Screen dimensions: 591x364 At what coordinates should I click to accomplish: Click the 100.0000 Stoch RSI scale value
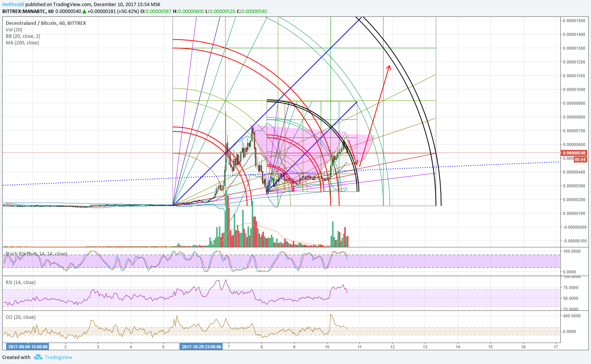pyautogui.click(x=572, y=251)
